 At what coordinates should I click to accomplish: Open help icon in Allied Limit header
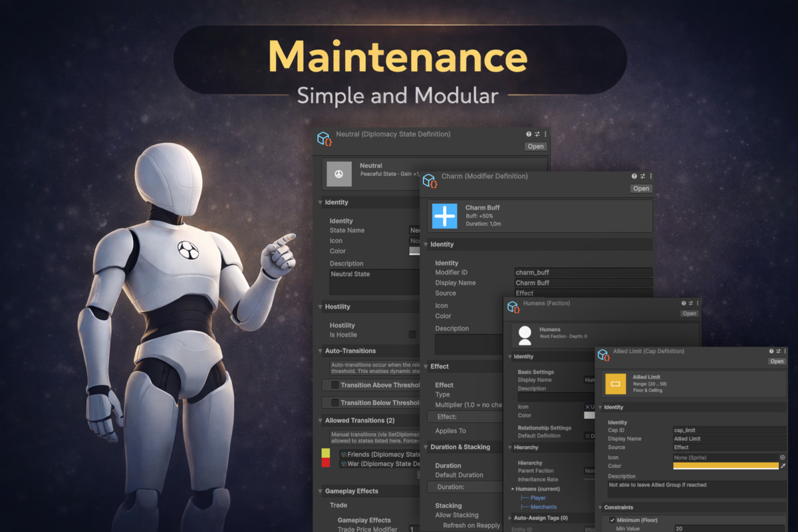coord(771,351)
